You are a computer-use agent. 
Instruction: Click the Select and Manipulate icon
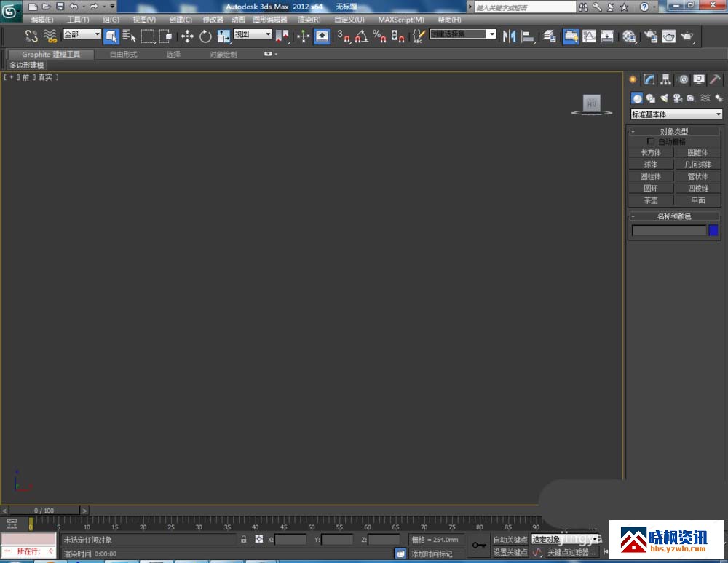point(303,36)
